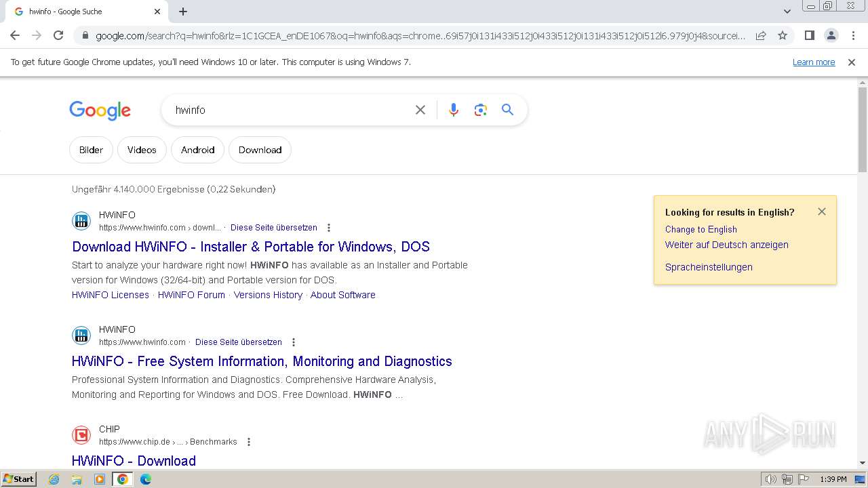Open the volume tray icon

[x=771, y=479]
